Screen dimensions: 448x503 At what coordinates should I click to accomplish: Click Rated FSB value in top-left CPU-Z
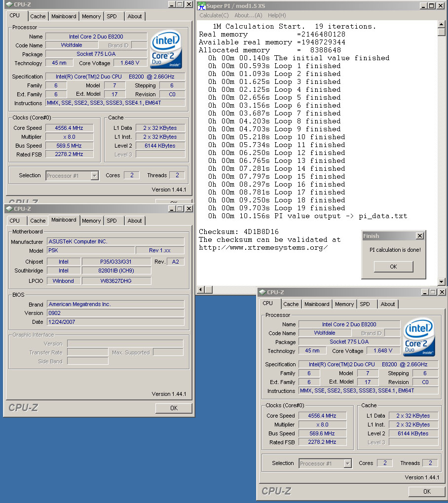[x=69, y=155]
